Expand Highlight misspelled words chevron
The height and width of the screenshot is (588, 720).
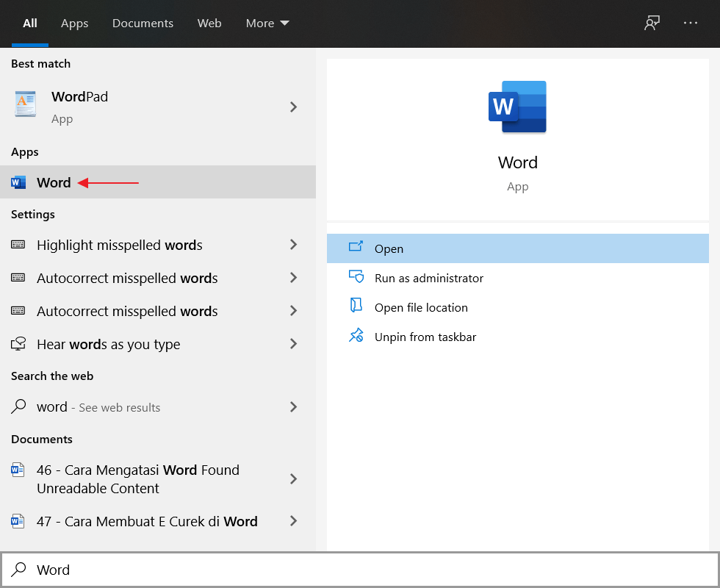click(x=293, y=244)
